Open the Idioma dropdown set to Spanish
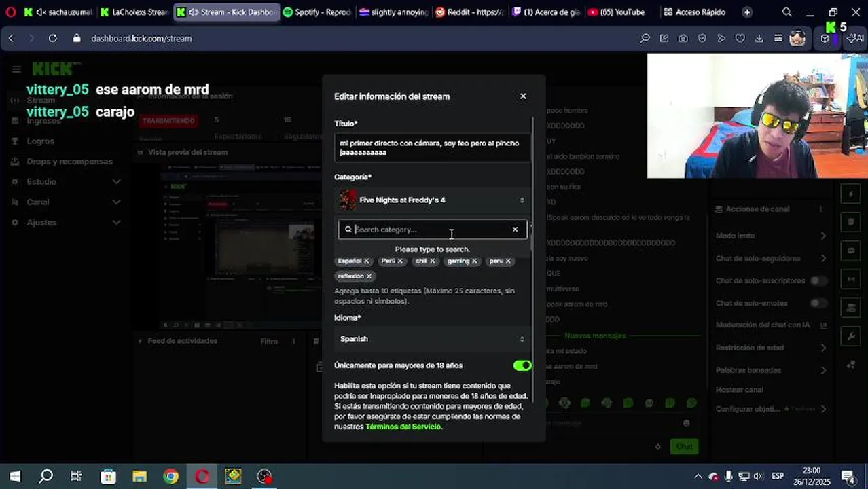868x489 pixels. (x=433, y=339)
